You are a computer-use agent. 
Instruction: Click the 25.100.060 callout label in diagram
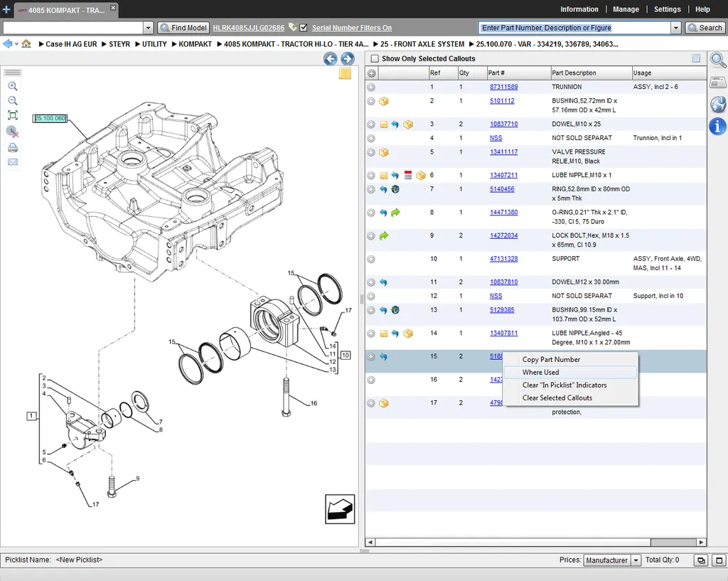coord(50,119)
